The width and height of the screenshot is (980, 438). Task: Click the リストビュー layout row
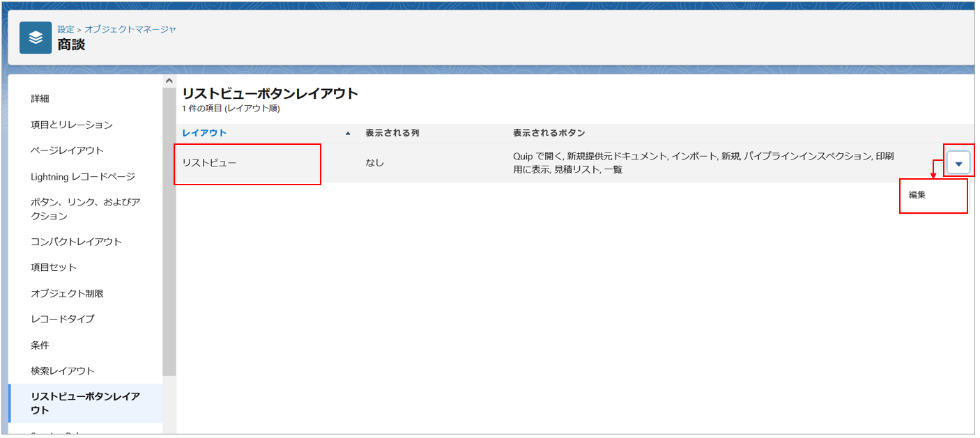pos(210,163)
